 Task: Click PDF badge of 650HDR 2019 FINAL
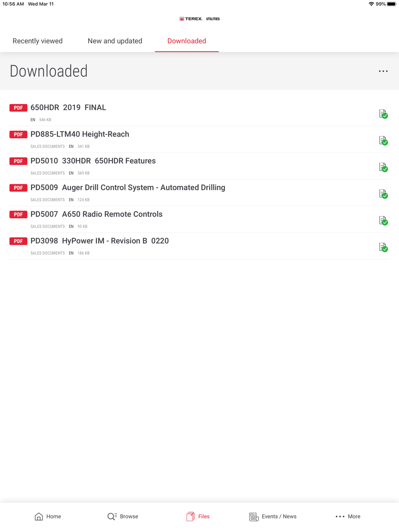pos(18,108)
